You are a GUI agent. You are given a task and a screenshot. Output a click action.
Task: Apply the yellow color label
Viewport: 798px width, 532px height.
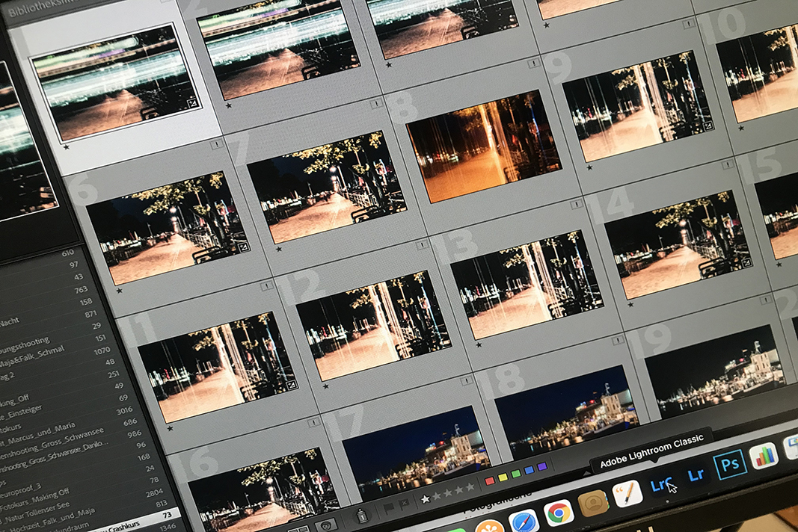point(503,477)
